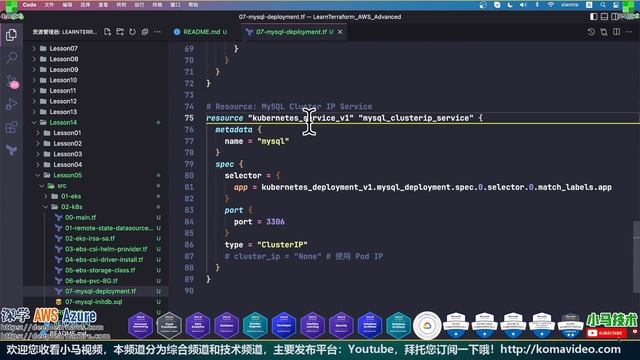This screenshot has width=640, height=360.
Task: Open file 04-ebs-csi-driver-install.tf
Action: [104, 260]
